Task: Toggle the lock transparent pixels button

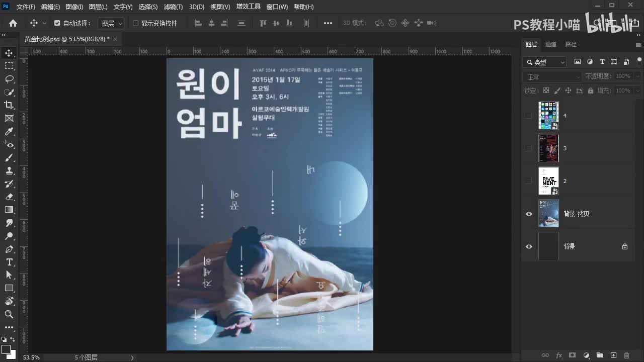Action: [x=546, y=90]
